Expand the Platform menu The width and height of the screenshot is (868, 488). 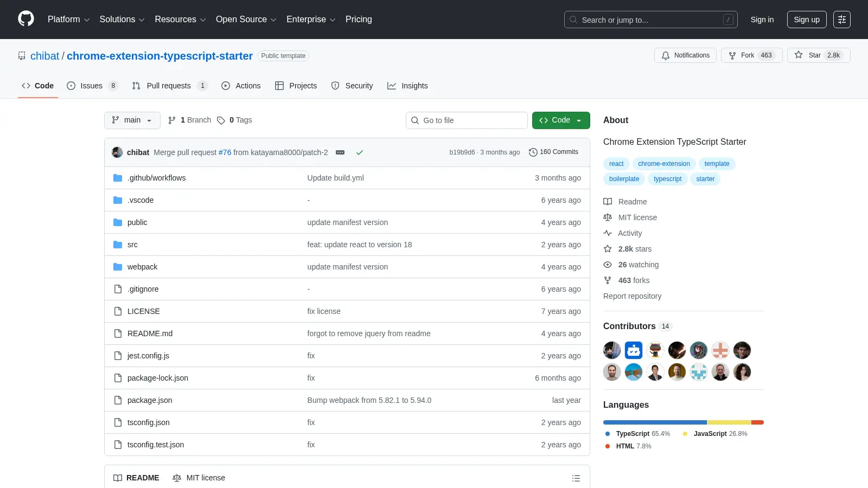click(x=68, y=20)
